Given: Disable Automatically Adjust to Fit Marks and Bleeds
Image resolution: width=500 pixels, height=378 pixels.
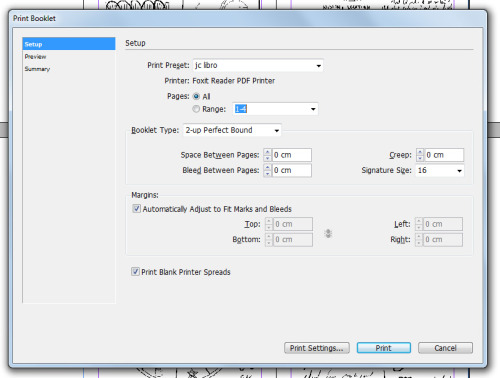Looking at the screenshot, I should click(x=136, y=209).
